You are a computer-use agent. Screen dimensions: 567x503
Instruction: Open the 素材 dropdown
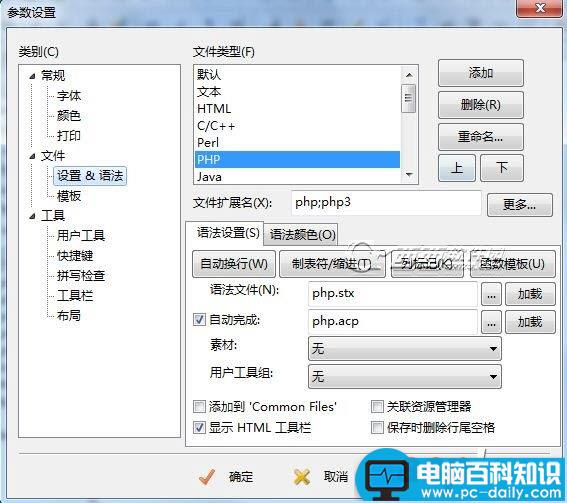click(405, 349)
